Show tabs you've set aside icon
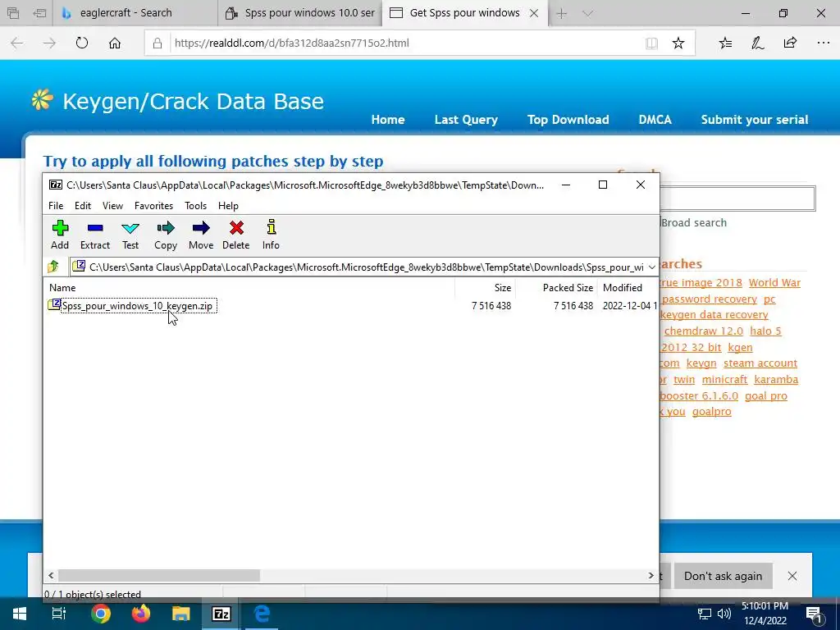 pos(13,13)
